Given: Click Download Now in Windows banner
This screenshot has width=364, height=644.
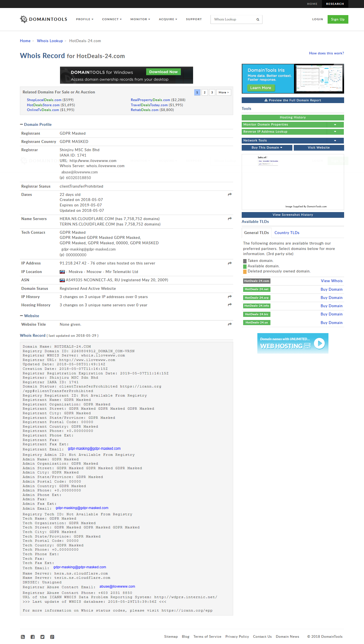Looking at the screenshot, I should [164, 72].
